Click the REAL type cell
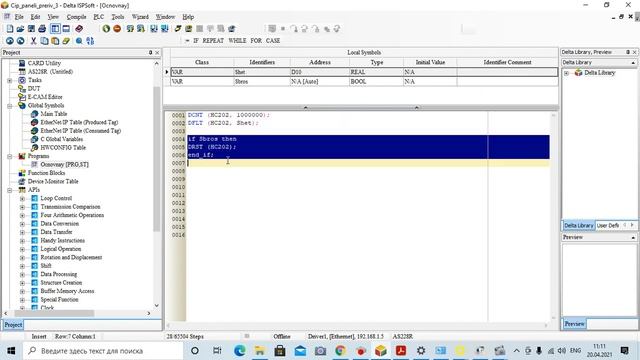The height and width of the screenshot is (360, 640). point(376,72)
